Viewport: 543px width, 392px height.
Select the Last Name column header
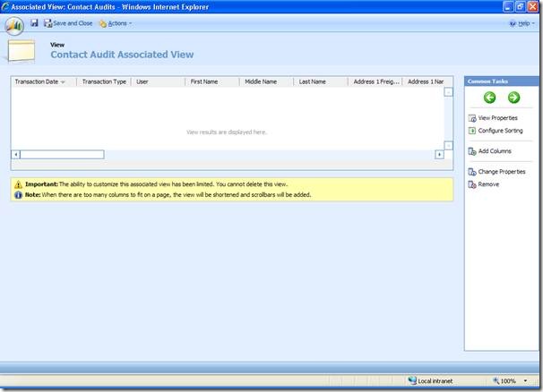tap(313, 81)
